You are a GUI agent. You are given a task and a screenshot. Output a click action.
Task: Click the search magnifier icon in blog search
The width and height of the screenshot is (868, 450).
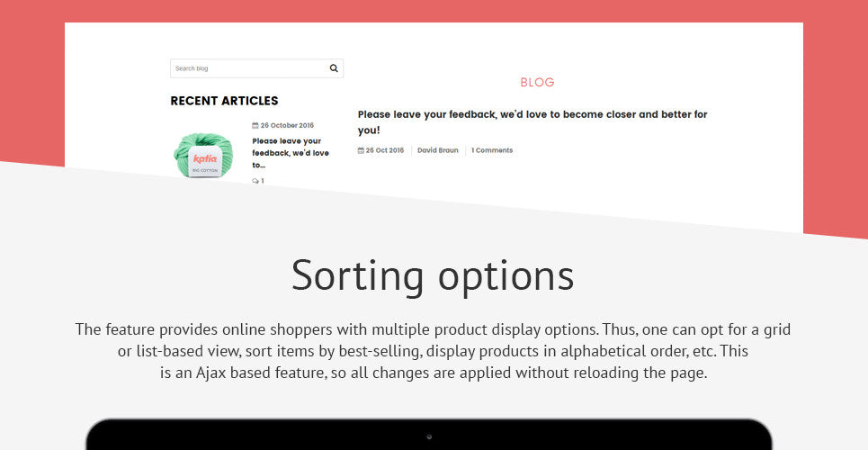(x=334, y=68)
